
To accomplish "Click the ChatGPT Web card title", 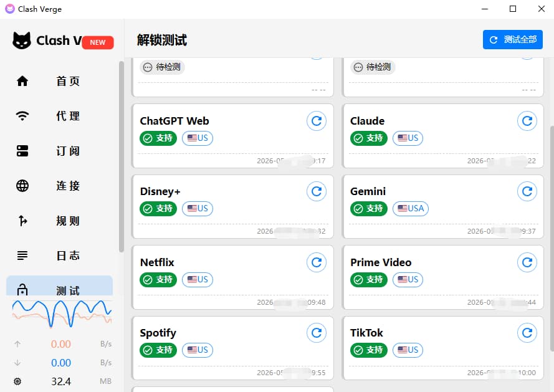I will pyautogui.click(x=174, y=121).
